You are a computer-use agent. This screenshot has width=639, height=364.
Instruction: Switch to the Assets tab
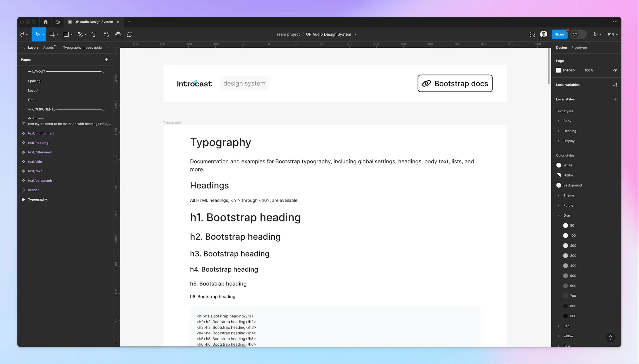pos(48,47)
